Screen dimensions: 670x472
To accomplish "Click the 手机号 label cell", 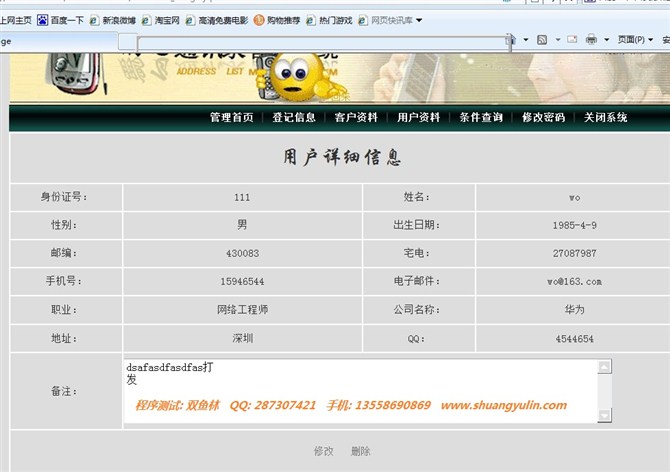I will [x=66, y=281].
